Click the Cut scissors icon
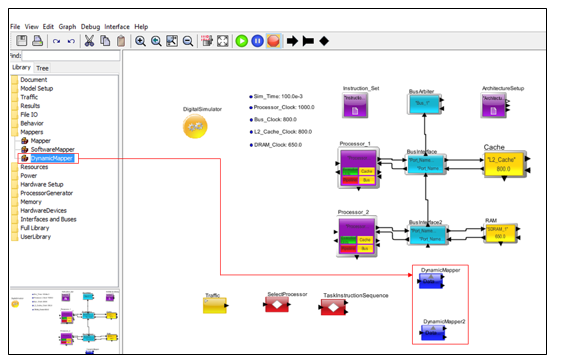 89,41
